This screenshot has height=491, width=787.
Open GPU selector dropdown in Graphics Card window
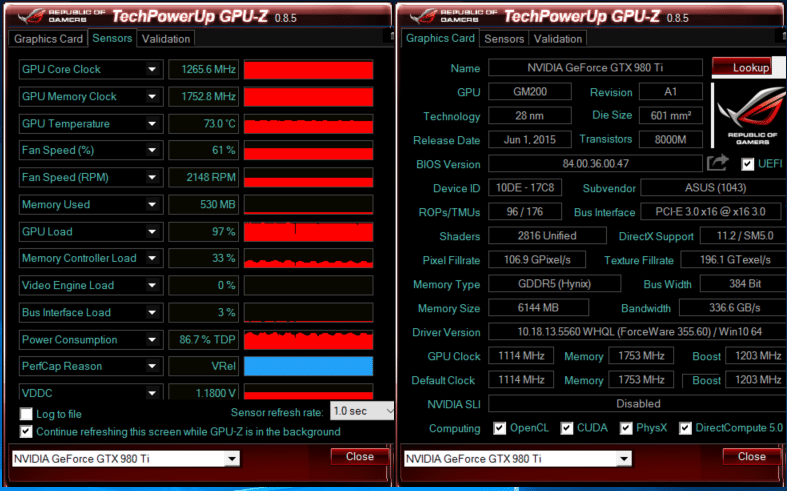tap(623, 458)
